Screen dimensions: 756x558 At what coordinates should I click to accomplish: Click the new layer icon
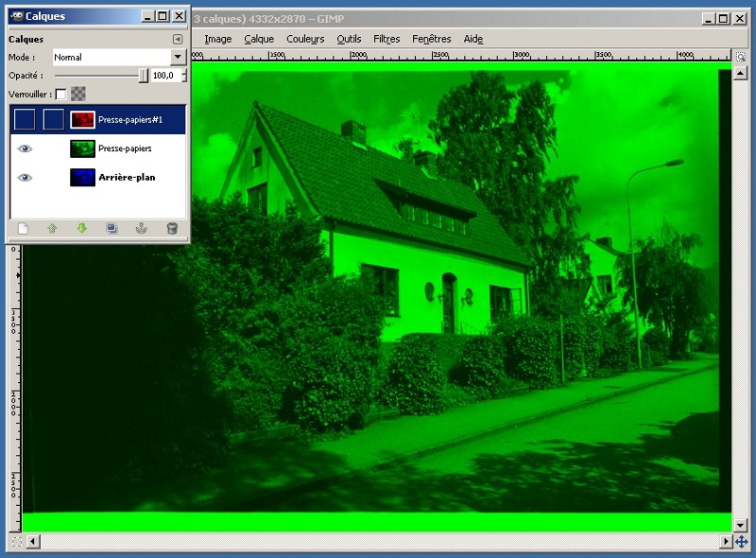click(23, 228)
